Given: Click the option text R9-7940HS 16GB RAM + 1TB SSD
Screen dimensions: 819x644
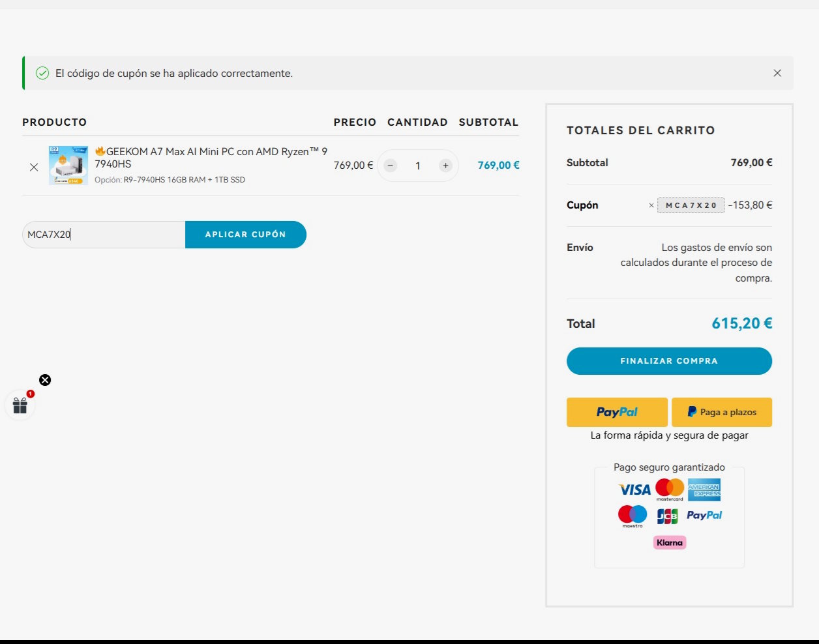Looking at the screenshot, I should [185, 180].
